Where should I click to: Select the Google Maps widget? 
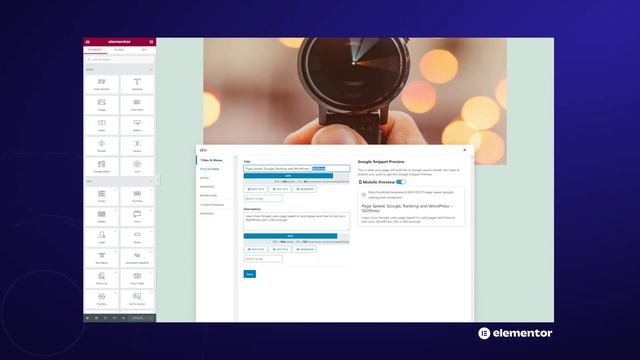point(102,167)
